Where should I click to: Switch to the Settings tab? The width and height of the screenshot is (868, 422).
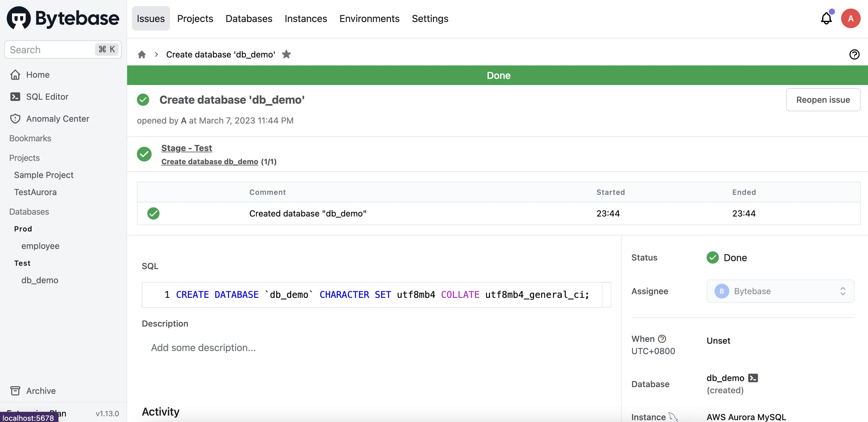tap(430, 18)
